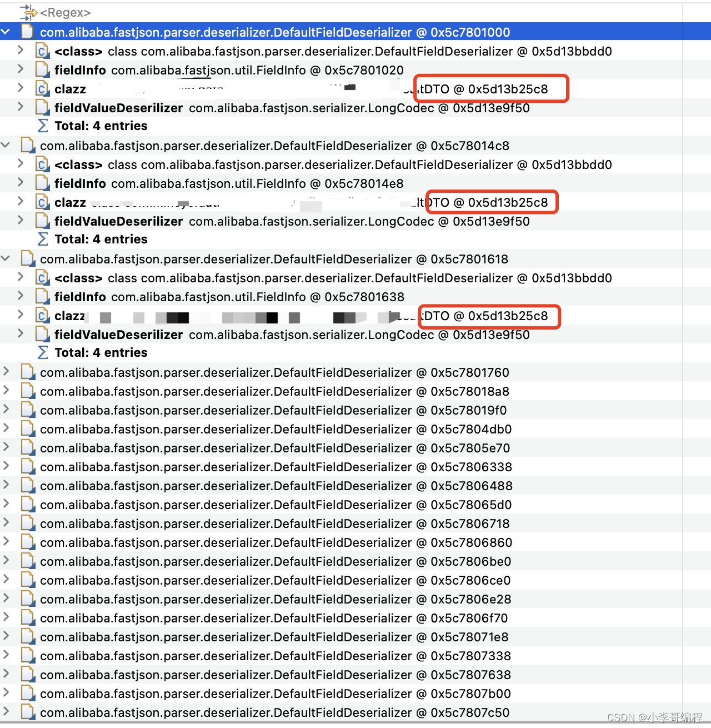Expand DefaultFieldDeserializer @ 0x5c7805e70
Image resolution: width=711 pixels, height=728 pixels.
coord(6,447)
